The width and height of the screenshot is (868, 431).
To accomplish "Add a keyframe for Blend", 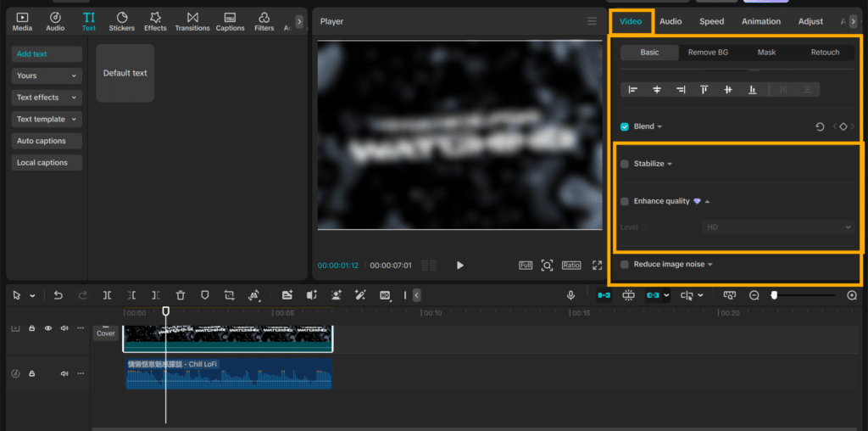I will coord(843,127).
